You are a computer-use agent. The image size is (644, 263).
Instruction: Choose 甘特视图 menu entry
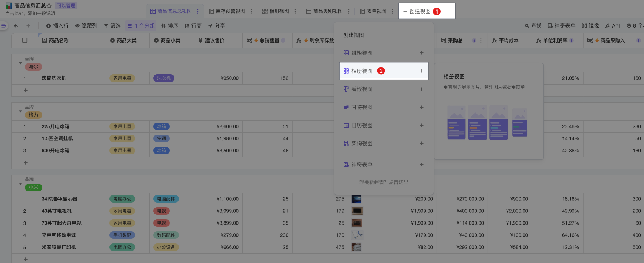pos(384,107)
